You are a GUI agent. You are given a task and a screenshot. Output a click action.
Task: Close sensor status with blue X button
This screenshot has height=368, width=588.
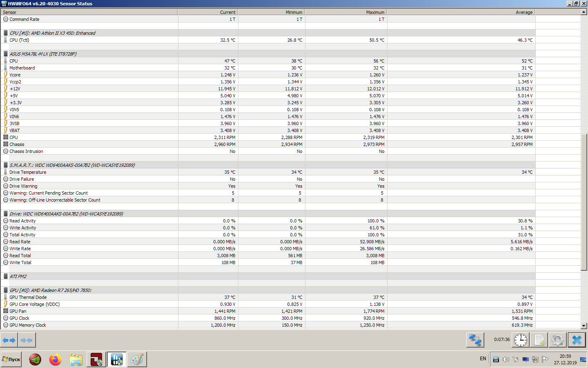(x=577, y=340)
